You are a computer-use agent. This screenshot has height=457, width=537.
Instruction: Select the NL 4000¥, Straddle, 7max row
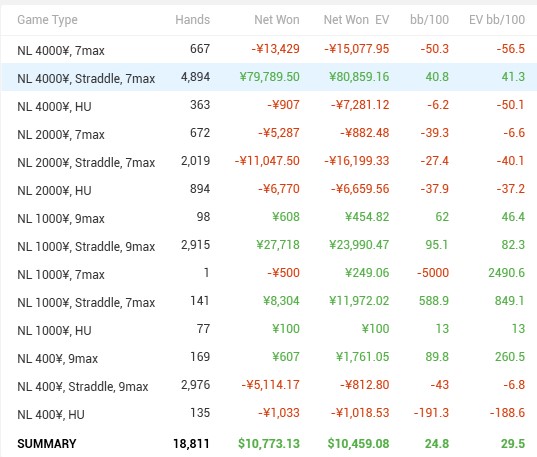pyautogui.click(x=268, y=77)
